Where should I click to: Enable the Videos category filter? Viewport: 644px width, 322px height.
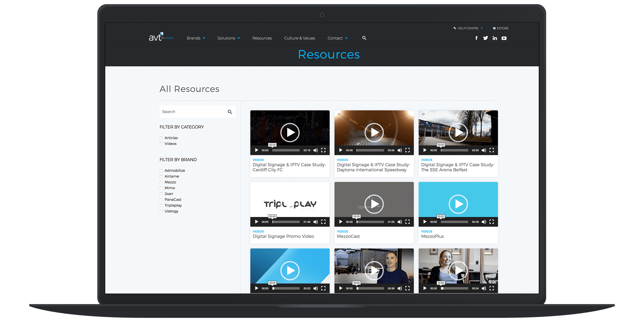[x=161, y=144]
